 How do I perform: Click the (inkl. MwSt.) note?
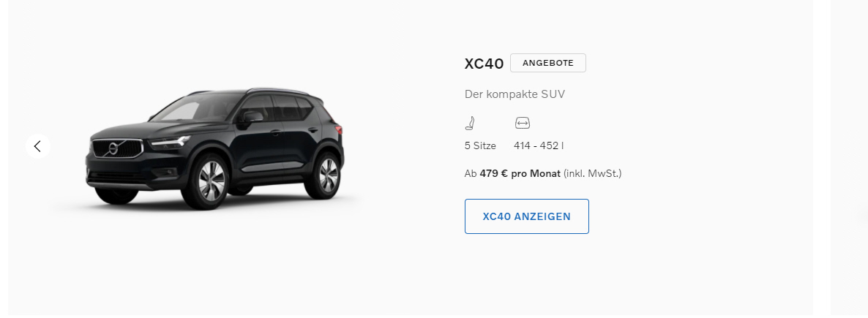592,174
